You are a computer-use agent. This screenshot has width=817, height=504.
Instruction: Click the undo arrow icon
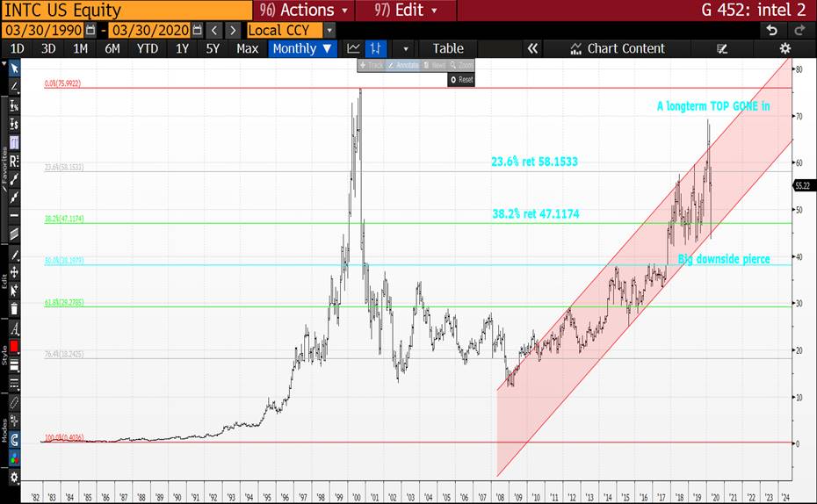coord(772,30)
